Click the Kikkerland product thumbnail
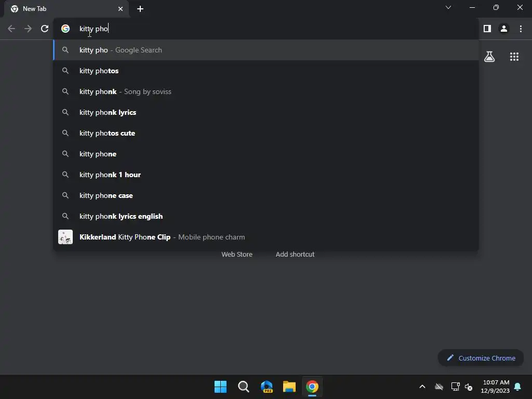Screen dimensions: 532x399 65,237
